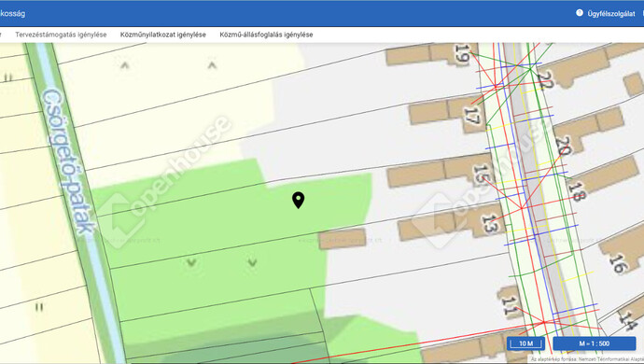
Task: Click the small building left of number 13
Action: (343, 239)
